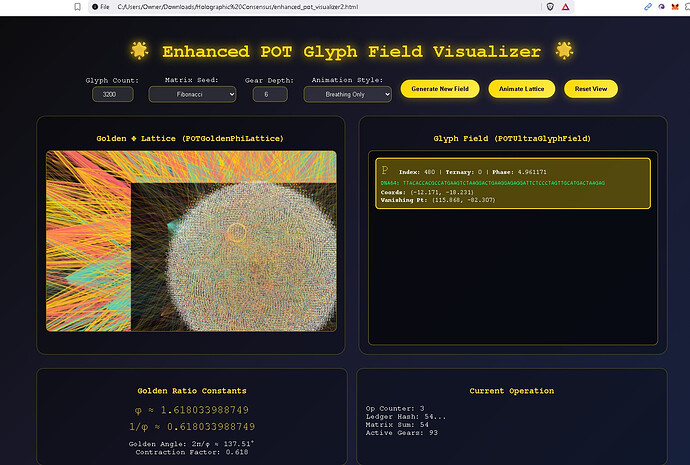The width and height of the screenshot is (690, 465).
Task: Select the Index 480 glyph card
Action: [x=512, y=183]
